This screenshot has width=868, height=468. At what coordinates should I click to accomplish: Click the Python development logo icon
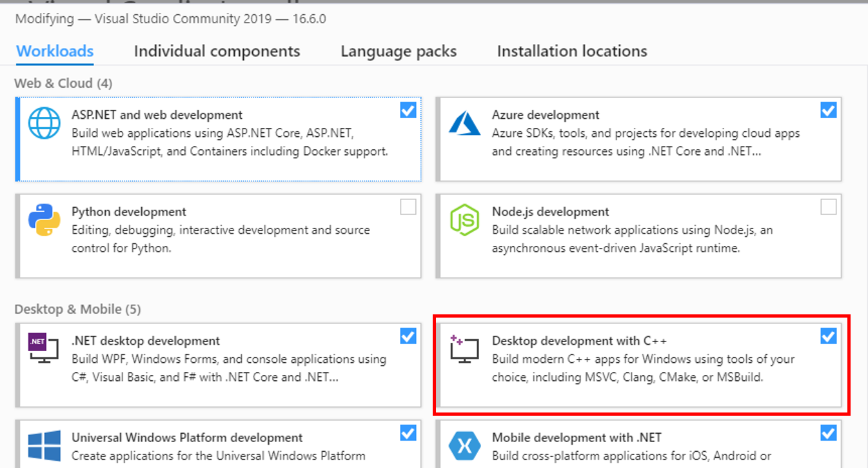tap(44, 220)
